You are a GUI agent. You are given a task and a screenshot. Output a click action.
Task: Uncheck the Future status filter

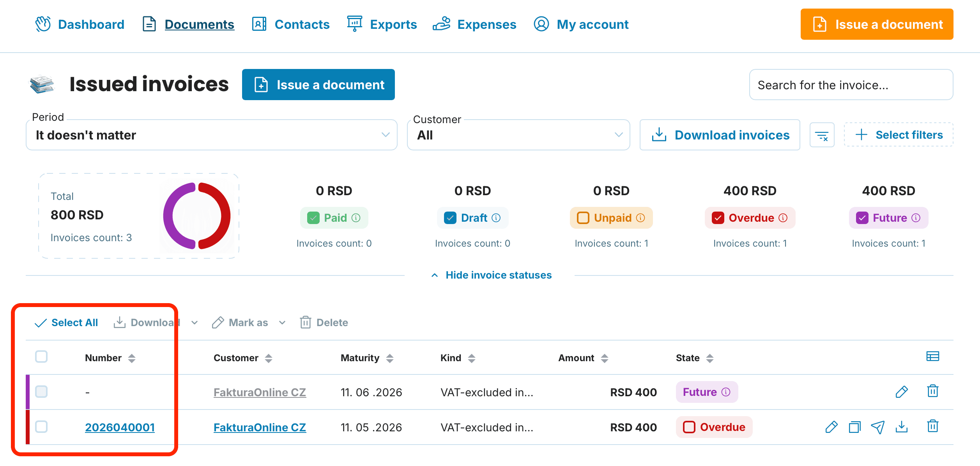click(x=862, y=218)
